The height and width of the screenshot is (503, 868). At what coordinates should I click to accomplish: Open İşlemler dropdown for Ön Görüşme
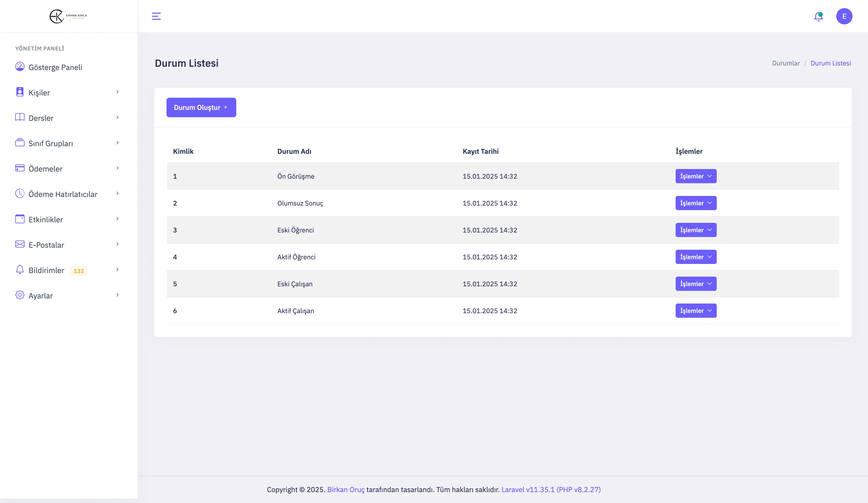696,176
